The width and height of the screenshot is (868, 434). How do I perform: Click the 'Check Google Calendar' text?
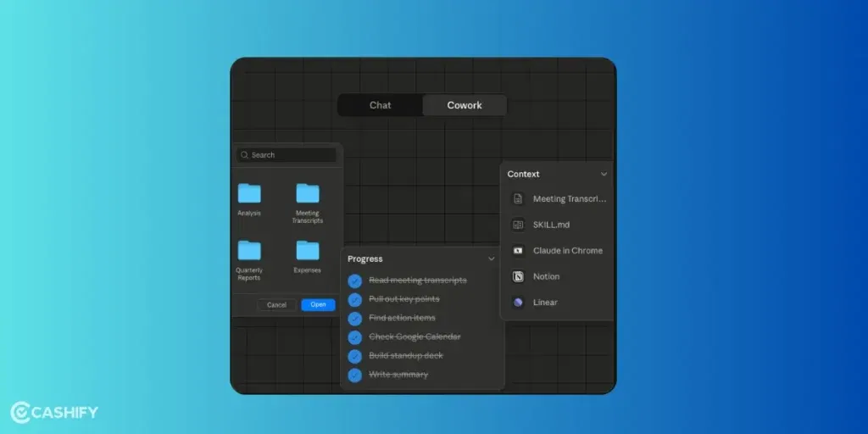415,337
